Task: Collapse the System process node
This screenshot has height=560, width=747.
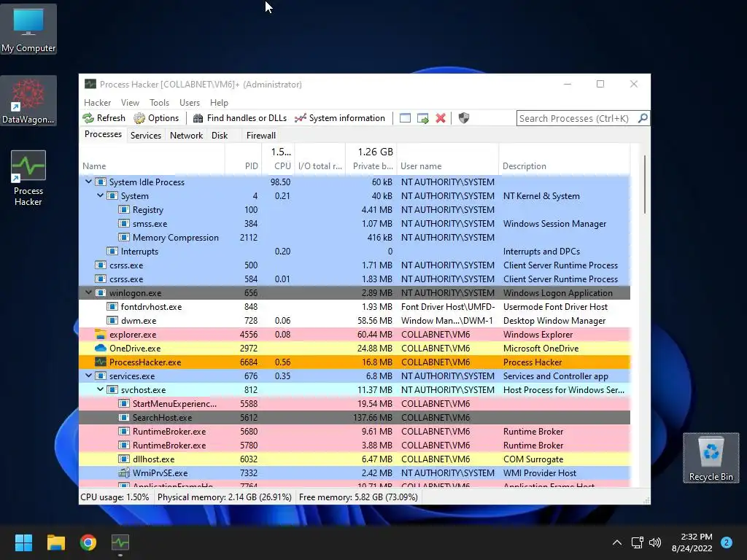Action: click(x=100, y=195)
